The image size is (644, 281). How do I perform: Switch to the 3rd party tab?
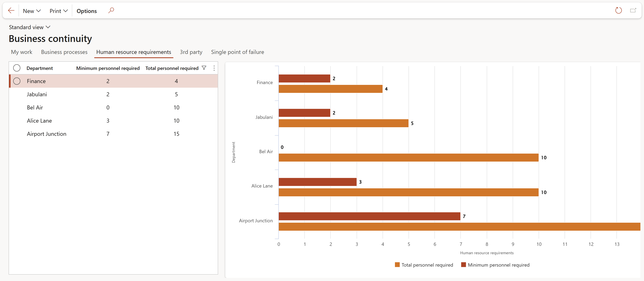(191, 52)
